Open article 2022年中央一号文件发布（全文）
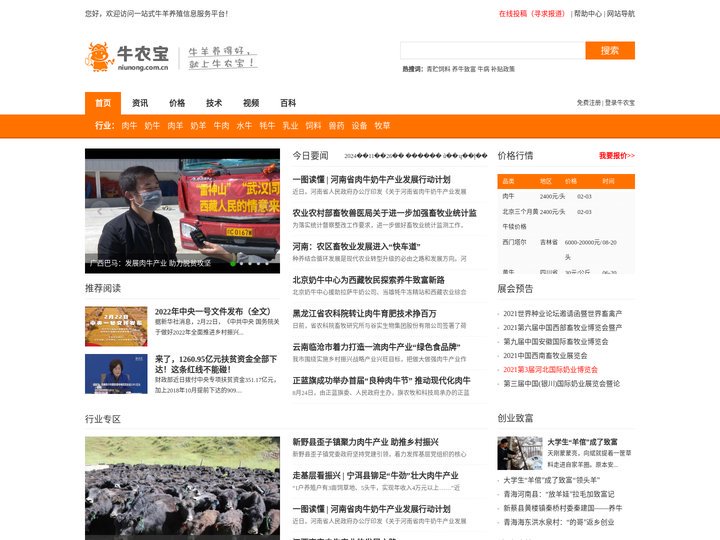 (213, 311)
